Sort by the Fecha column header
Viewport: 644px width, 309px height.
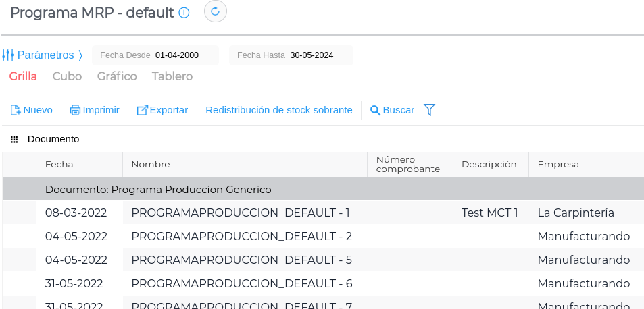[x=59, y=164]
